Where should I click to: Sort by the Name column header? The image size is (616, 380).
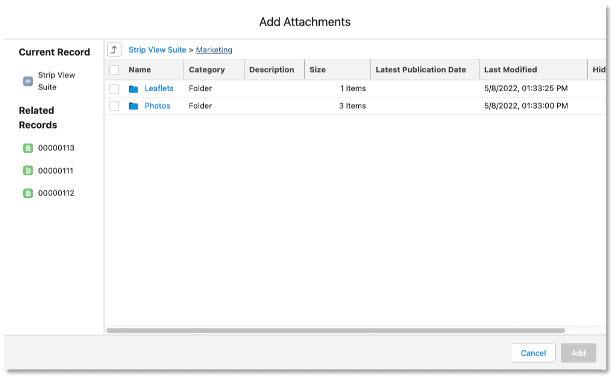[x=140, y=70]
